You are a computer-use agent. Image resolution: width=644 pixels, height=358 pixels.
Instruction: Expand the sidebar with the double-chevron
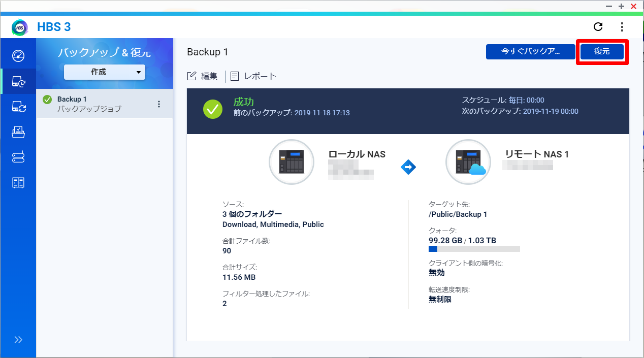click(x=18, y=340)
